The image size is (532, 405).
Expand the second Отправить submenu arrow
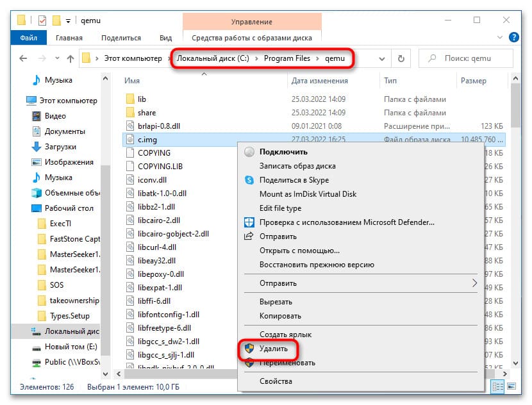(474, 283)
